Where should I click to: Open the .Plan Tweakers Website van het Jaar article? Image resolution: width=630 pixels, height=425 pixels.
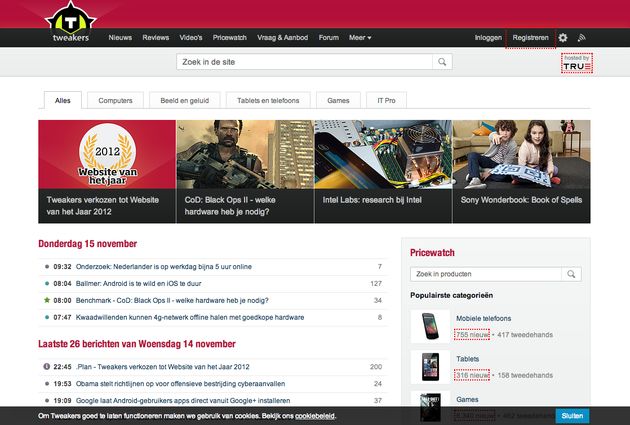coord(163,367)
